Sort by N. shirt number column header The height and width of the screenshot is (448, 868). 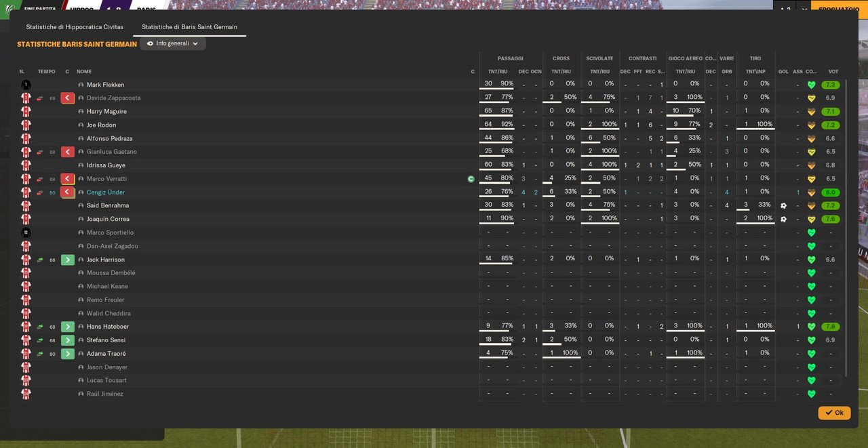pos(22,72)
